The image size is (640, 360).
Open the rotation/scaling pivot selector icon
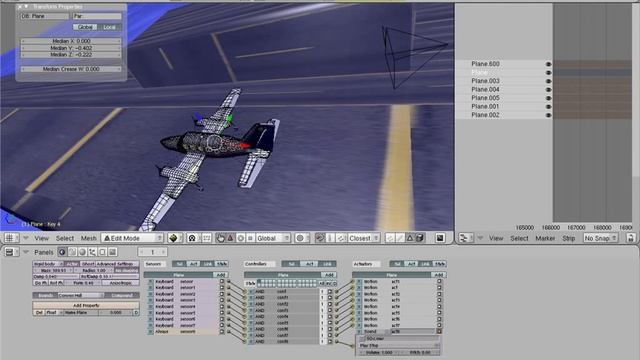pos(192,238)
